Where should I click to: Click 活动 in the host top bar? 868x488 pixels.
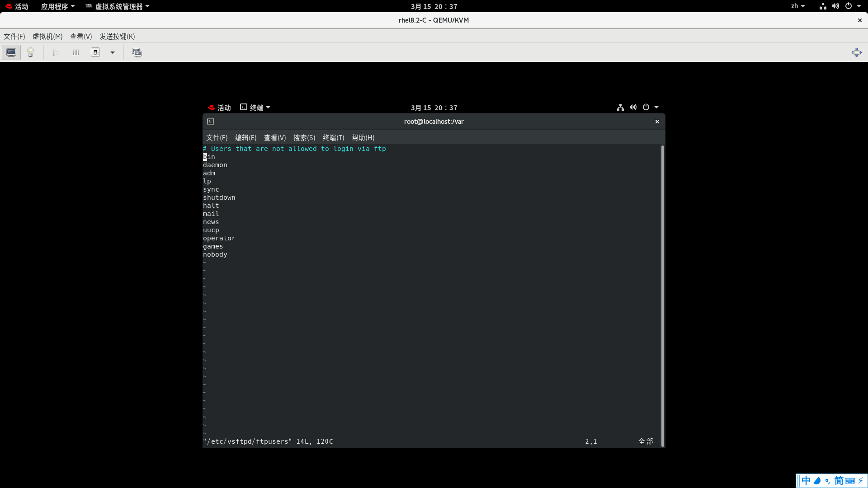[x=21, y=6]
